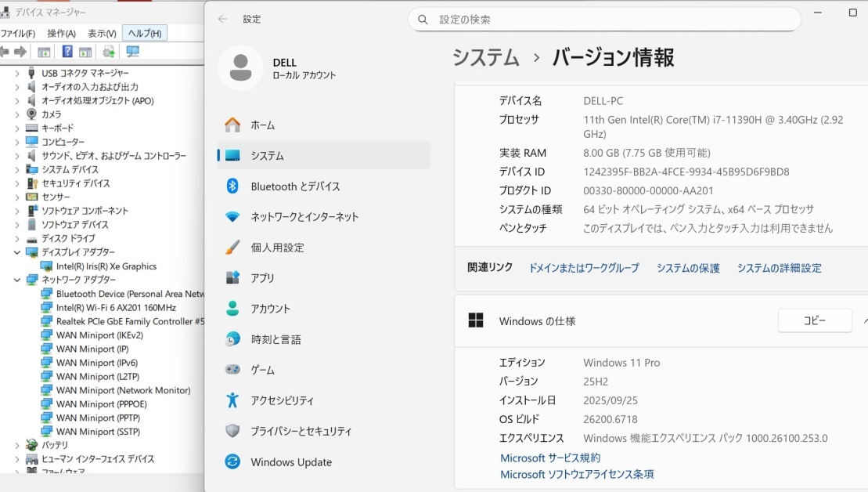Click the forward arrow in Device Manager toolbar
This screenshot has width=868, height=492.
click(x=20, y=52)
